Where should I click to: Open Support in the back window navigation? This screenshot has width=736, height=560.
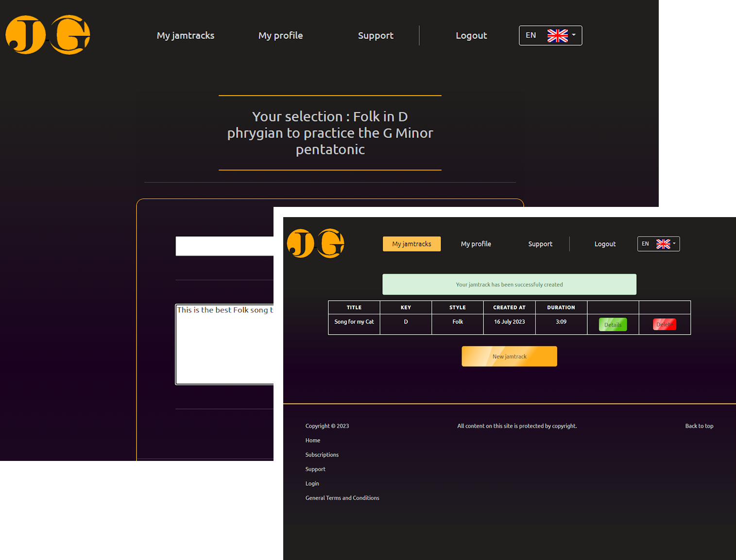[x=376, y=35]
